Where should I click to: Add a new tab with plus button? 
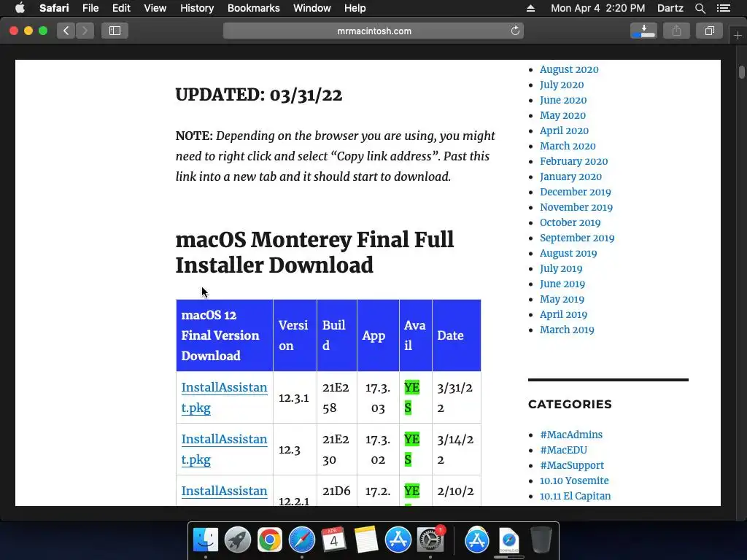coord(738,35)
